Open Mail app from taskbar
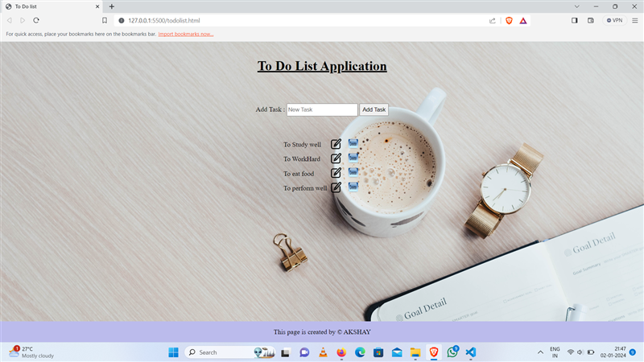Image resolution: width=644 pixels, height=362 pixels. (397, 352)
